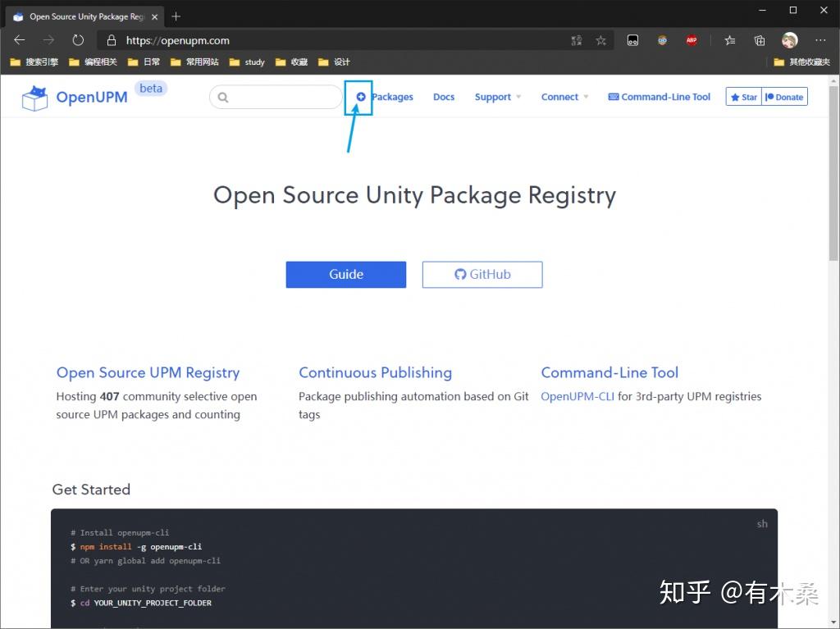Click the lock icon in the address bar
This screenshot has width=840, height=629.
point(111,39)
